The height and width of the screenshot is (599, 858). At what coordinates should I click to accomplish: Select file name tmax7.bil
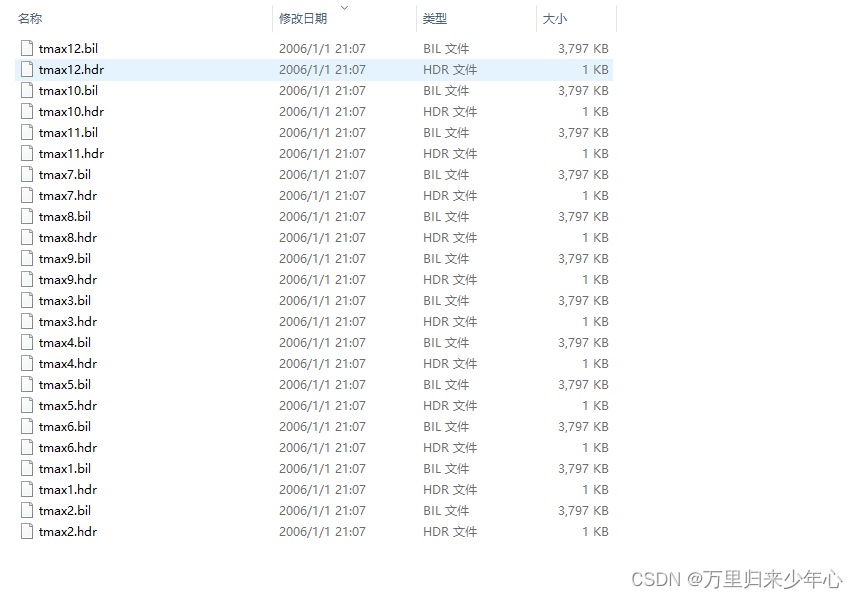pos(65,175)
